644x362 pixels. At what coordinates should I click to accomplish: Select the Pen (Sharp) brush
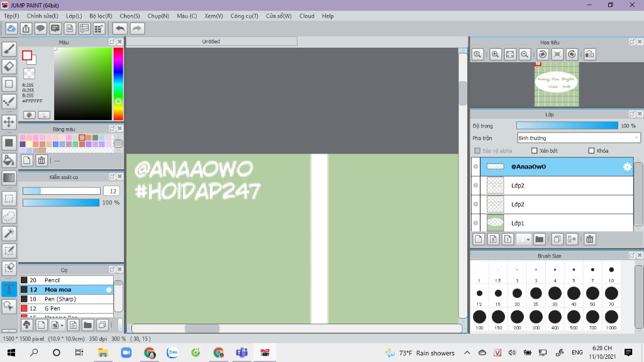(67, 299)
